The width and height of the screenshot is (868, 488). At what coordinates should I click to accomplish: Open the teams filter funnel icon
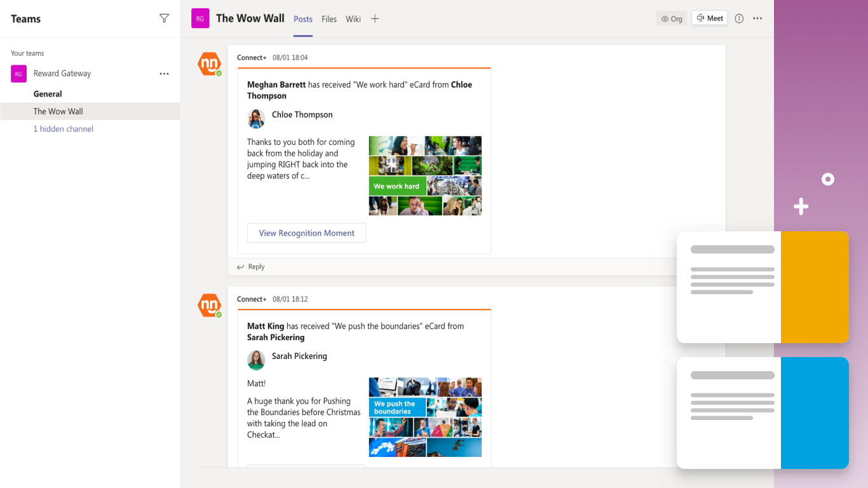coord(164,18)
